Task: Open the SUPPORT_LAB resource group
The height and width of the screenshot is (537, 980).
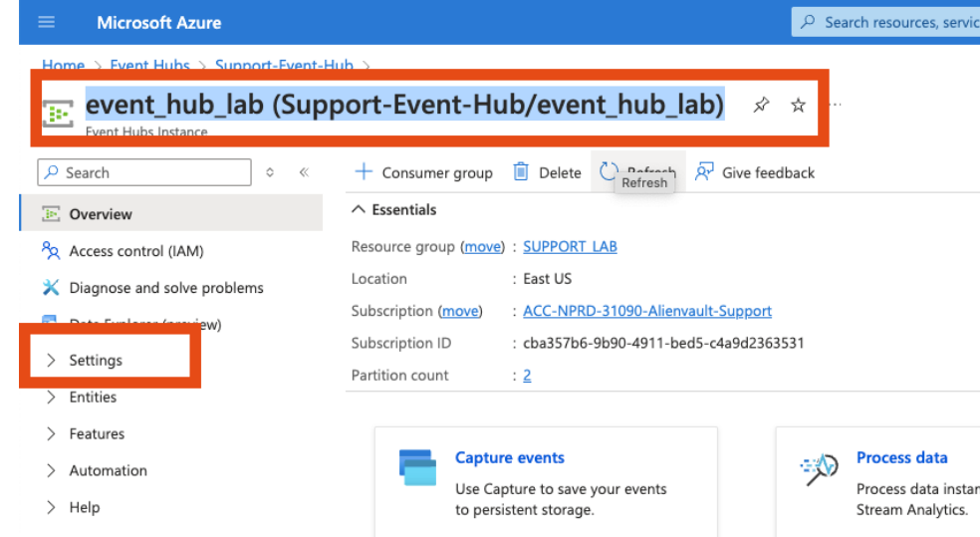Action: [x=570, y=246]
